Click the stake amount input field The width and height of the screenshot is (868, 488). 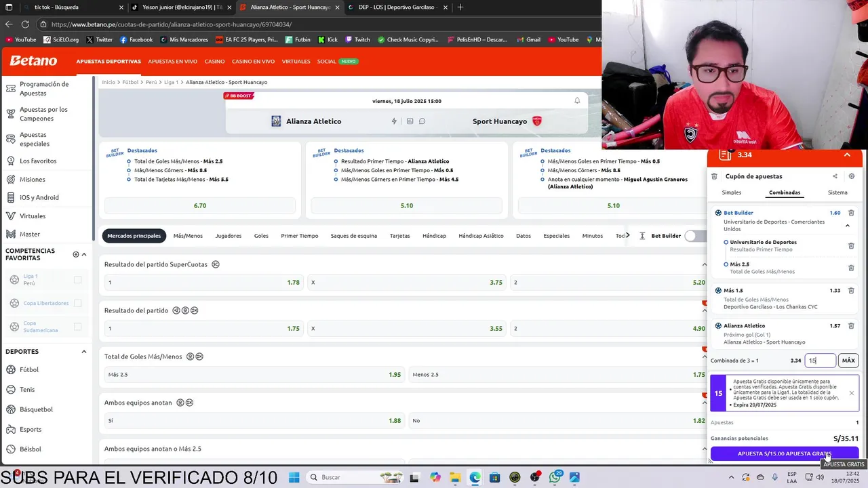(x=820, y=361)
